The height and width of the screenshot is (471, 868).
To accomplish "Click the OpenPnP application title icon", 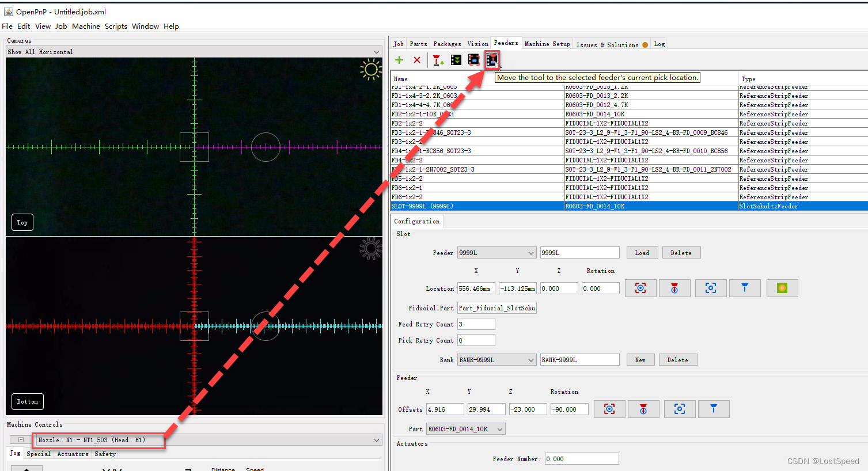I will [8, 12].
